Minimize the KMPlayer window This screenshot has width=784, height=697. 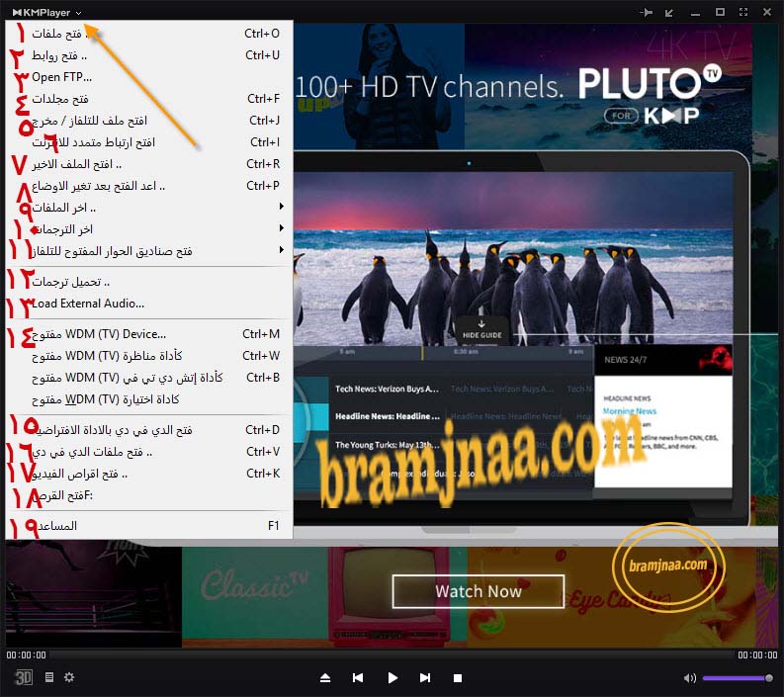(x=695, y=14)
